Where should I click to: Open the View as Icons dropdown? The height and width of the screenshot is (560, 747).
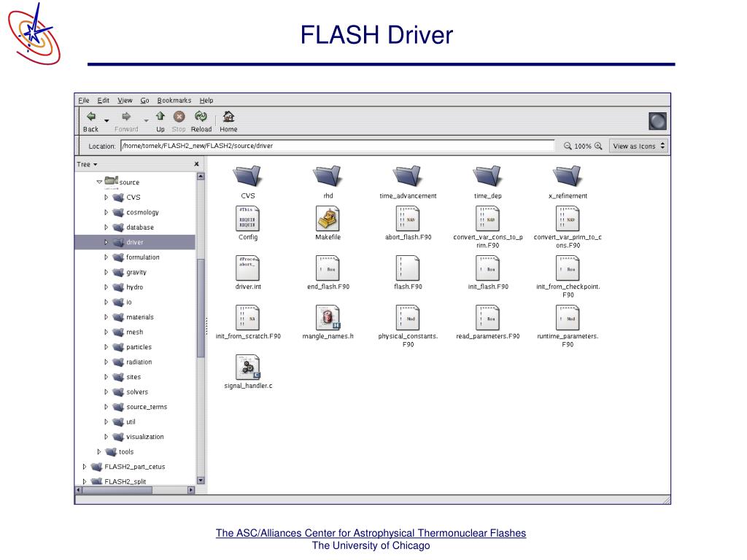pos(638,146)
